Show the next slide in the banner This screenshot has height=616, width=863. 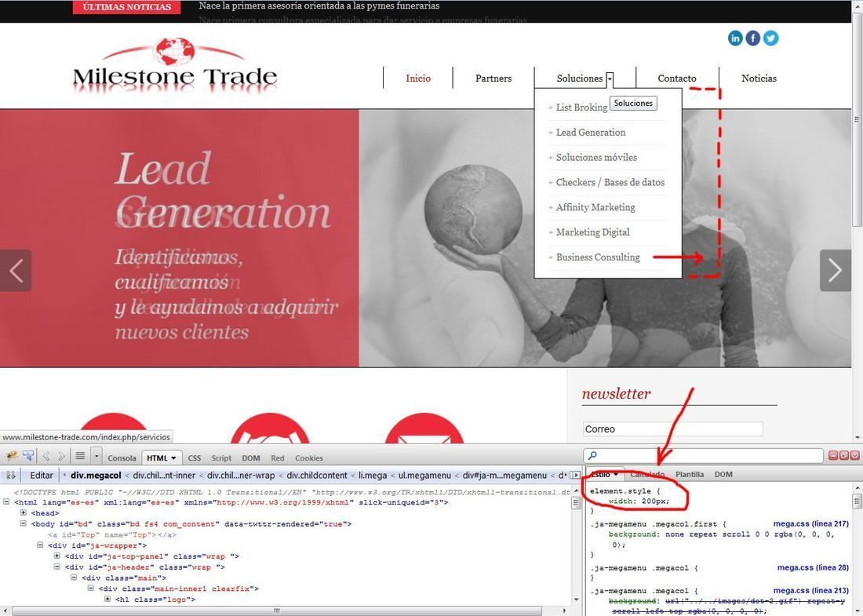836,270
